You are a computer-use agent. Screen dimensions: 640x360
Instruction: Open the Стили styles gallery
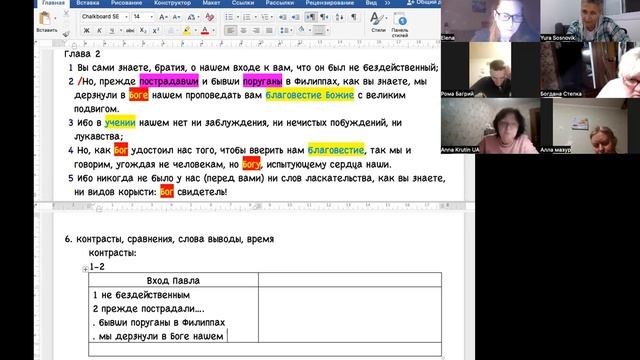[378, 22]
